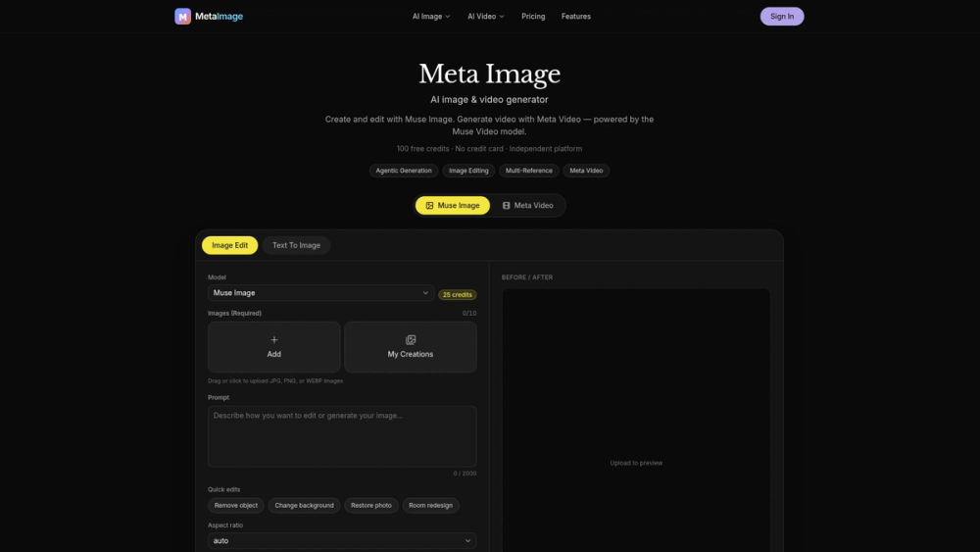Expand the Aspect ratio auto dropdown
The image size is (980, 552).
pos(342,541)
